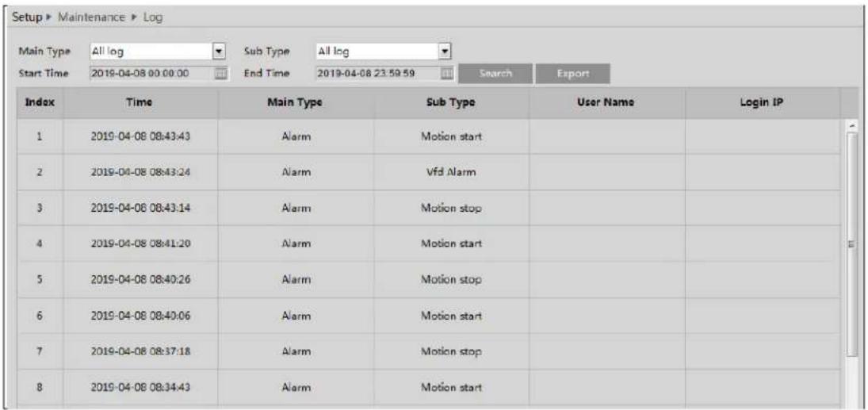Image resolution: width=868 pixels, height=410 pixels.
Task: Click the Sub Type column header
Action: pyautogui.click(x=451, y=102)
